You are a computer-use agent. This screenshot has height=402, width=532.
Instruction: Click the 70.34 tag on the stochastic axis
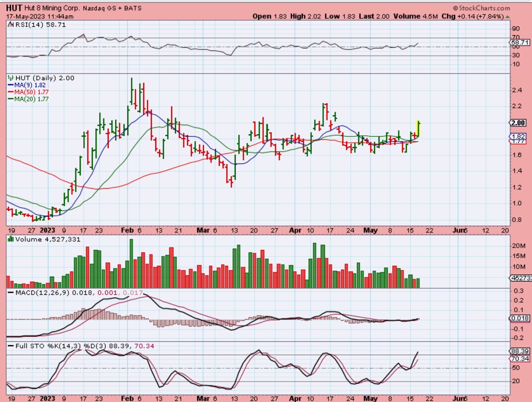(520, 359)
